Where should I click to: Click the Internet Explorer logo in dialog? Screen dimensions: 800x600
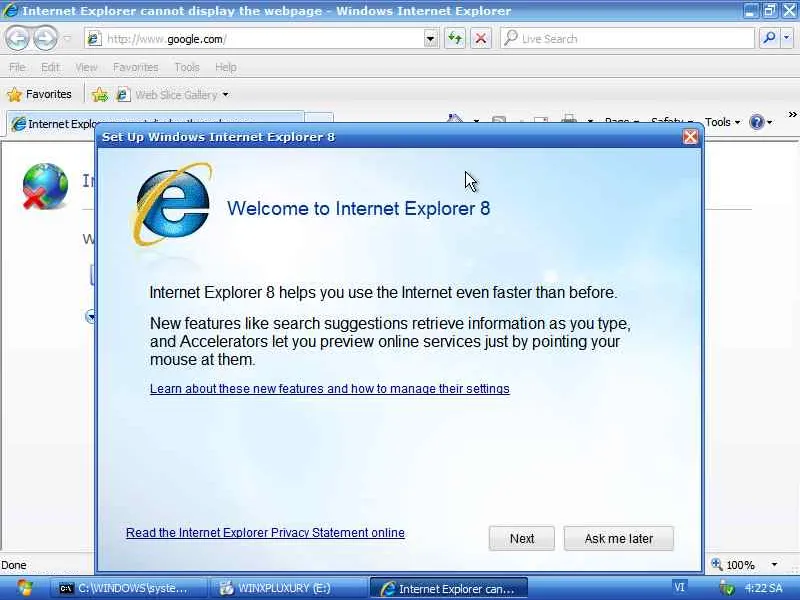click(x=172, y=204)
